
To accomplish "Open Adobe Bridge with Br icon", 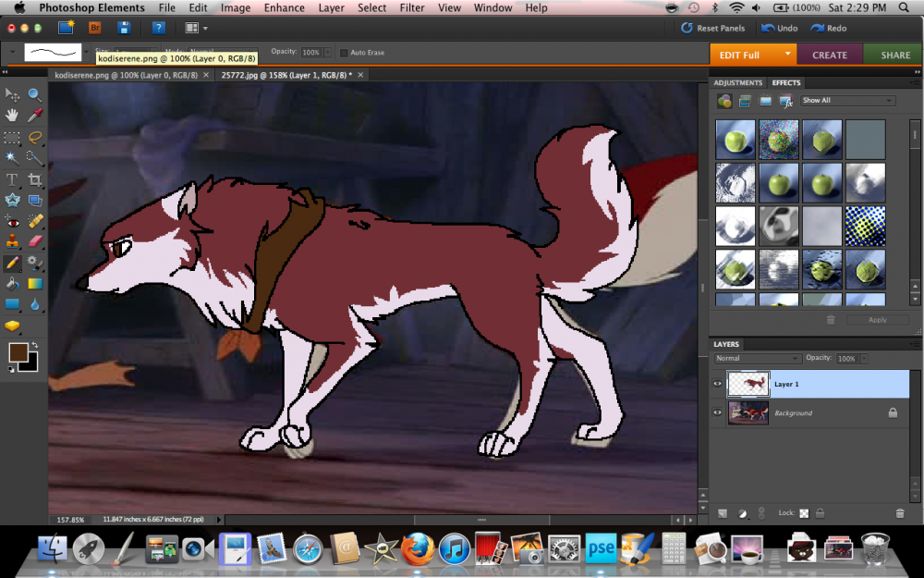I will pyautogui.click(x=94, y=28).
